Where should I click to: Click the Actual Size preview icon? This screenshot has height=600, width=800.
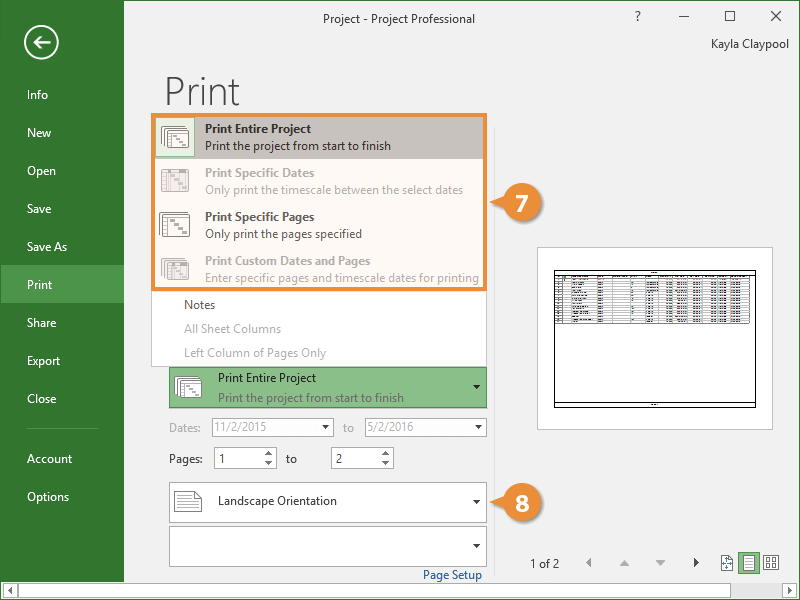(727, 564)
